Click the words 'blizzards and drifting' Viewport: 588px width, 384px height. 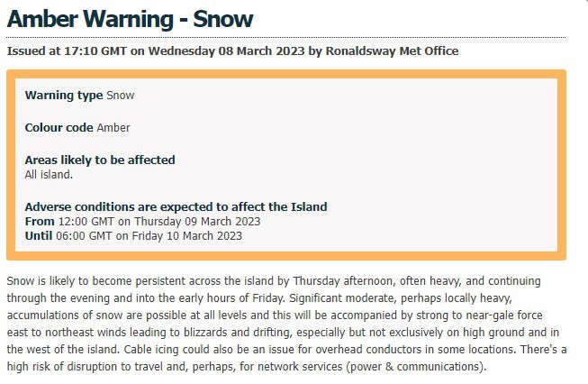click(x=237, y=333)
